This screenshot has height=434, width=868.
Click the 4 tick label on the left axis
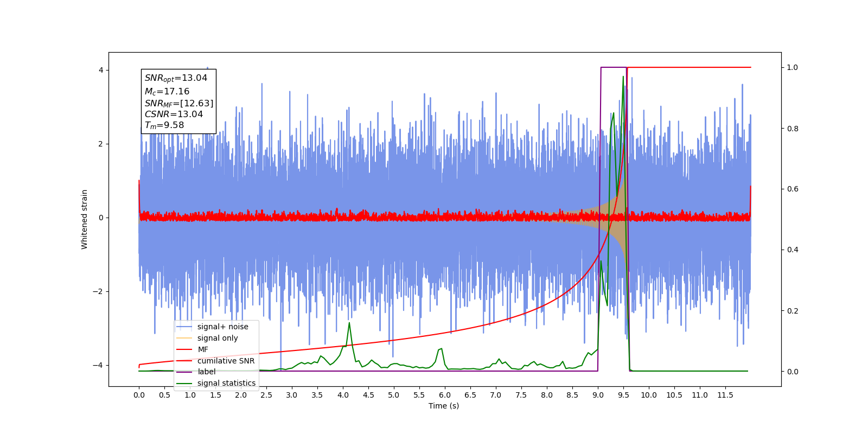[x=101, y=70]
